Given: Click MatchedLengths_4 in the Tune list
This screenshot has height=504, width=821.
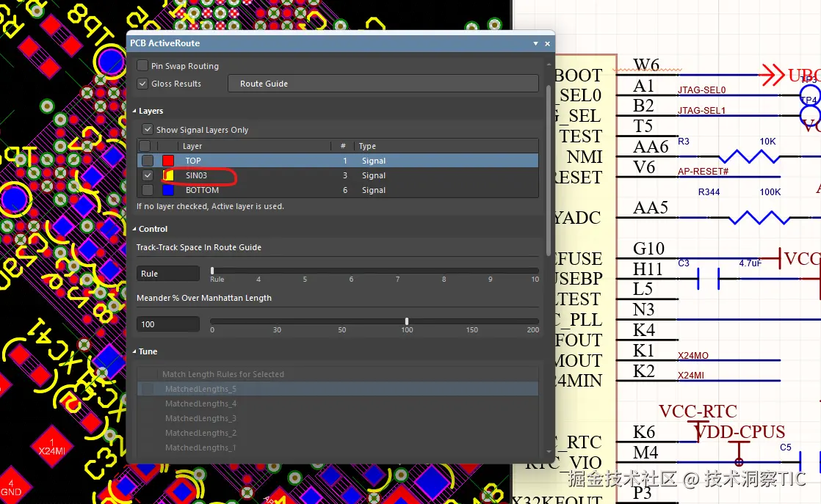Looking at the screenshot, I should 200,403.
